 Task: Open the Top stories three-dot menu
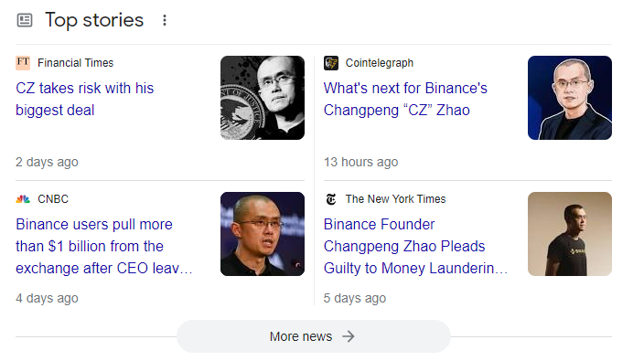[165, 20]
